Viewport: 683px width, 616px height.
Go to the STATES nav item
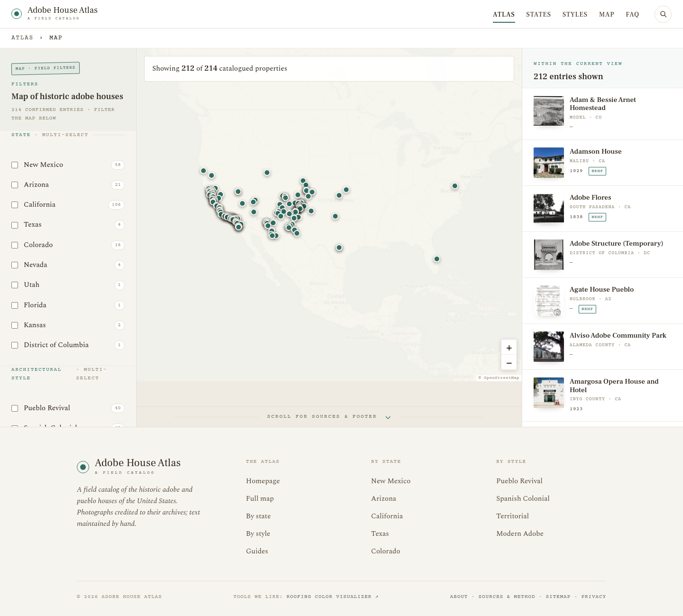[538, 14]
